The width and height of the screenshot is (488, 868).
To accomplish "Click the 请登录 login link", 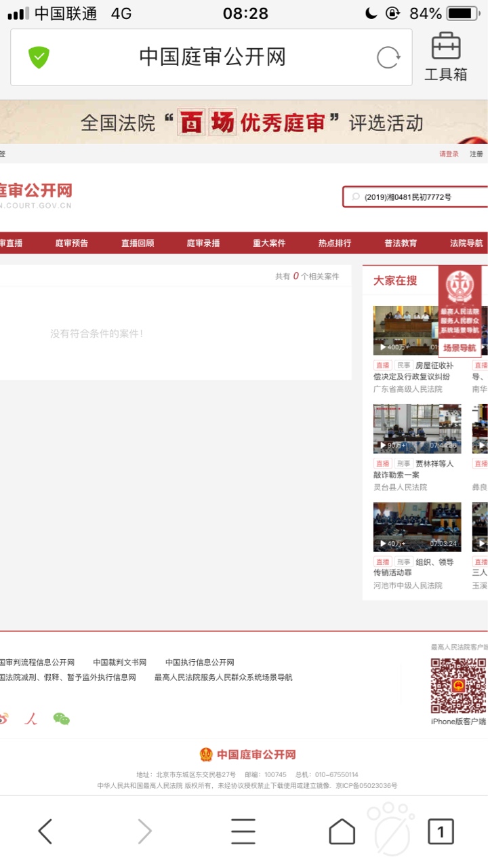I will pyautogui.click(x=449, y=154).
